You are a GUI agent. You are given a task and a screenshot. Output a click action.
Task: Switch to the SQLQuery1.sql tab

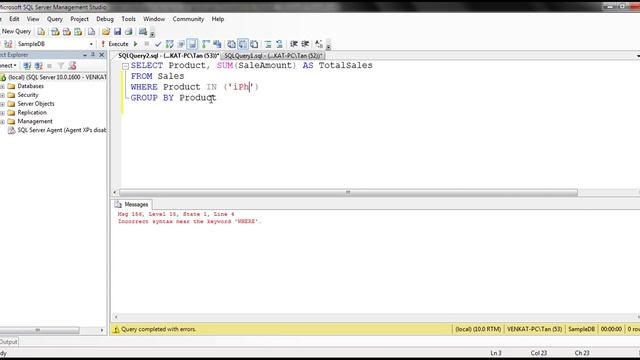coord(273,56)
